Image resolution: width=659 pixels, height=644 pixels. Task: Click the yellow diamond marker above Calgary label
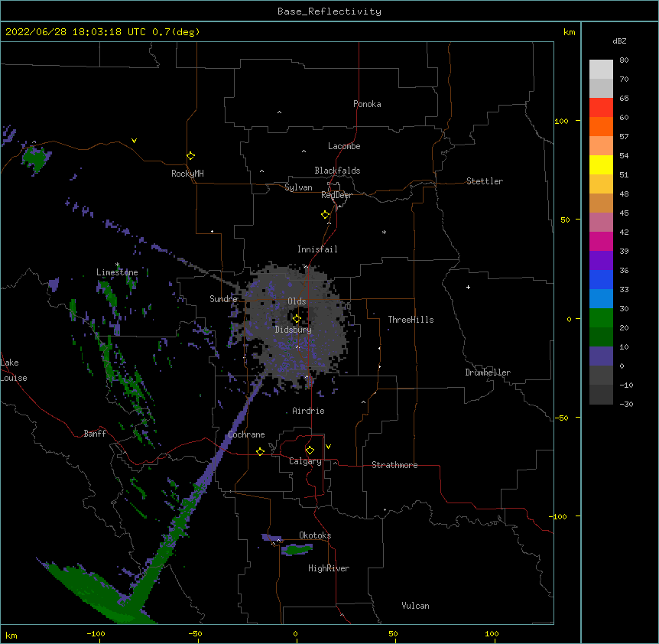(x=310, y=450)
